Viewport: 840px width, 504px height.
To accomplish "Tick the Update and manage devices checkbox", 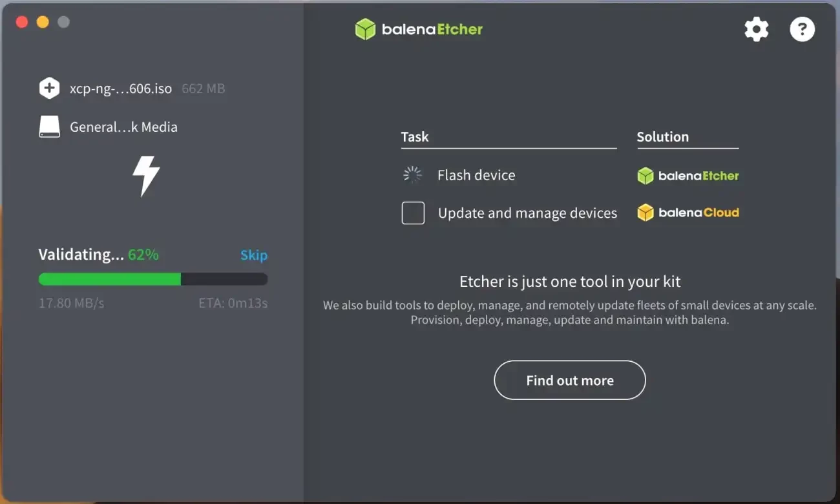I will coord(413,213).
